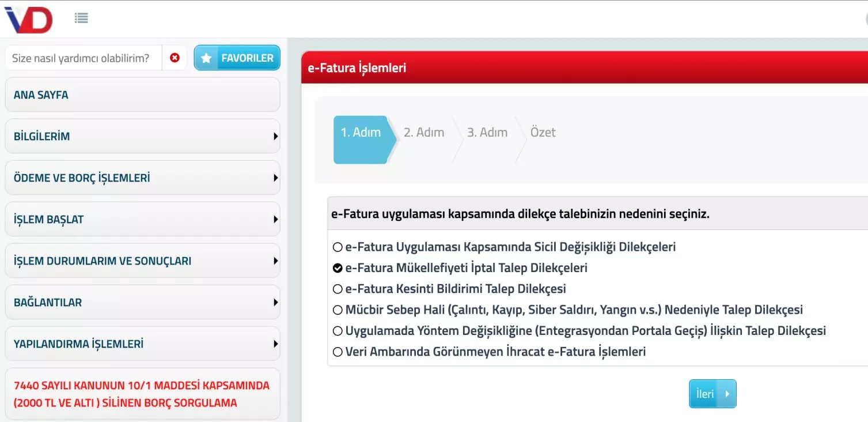
Task: Click the İleri button
Action: pos(712,394)
